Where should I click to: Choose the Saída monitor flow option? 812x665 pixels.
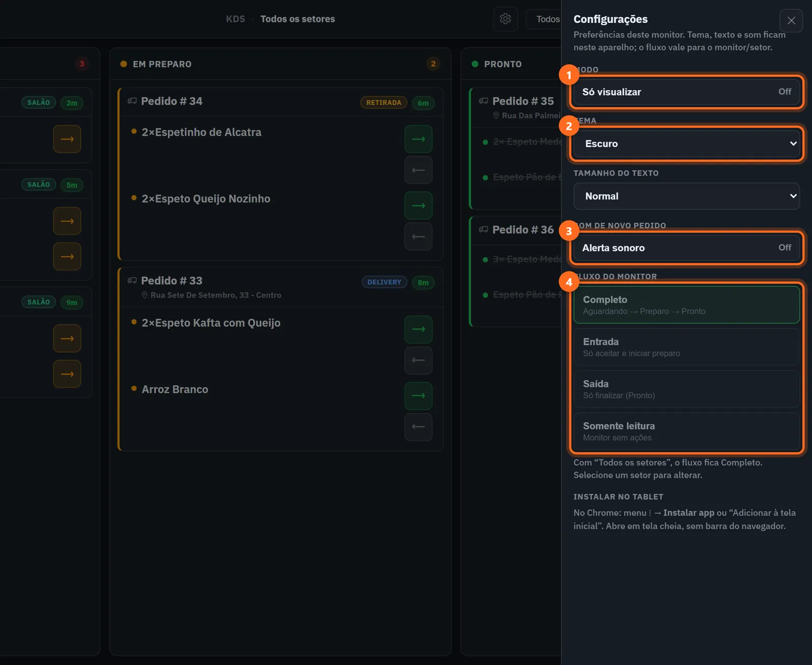[687, 389]
